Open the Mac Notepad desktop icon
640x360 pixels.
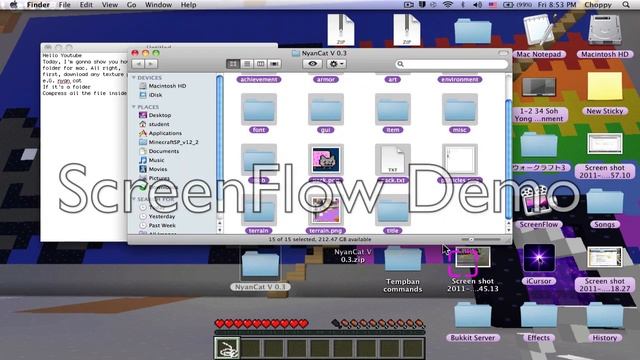(538, 30)
